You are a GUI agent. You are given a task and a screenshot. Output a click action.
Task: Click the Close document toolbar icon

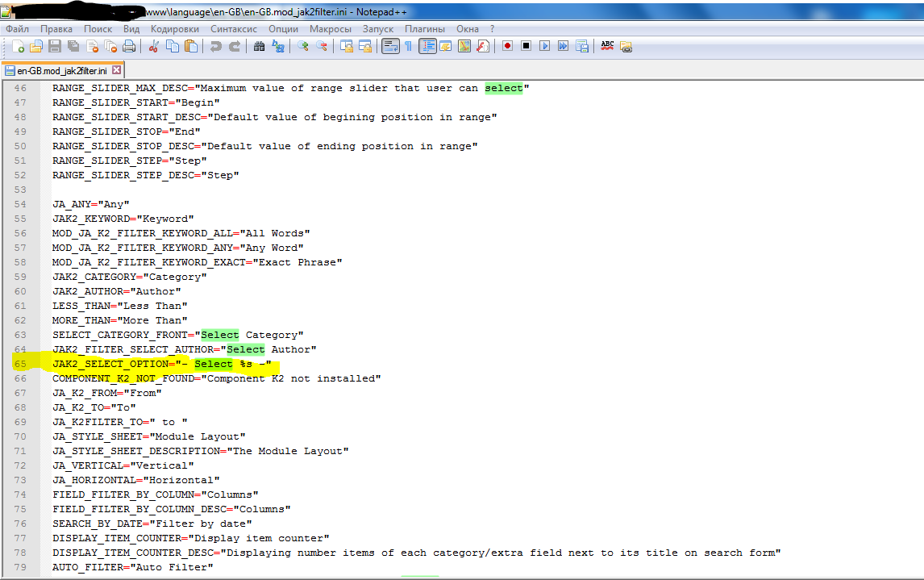click(92, 46)
